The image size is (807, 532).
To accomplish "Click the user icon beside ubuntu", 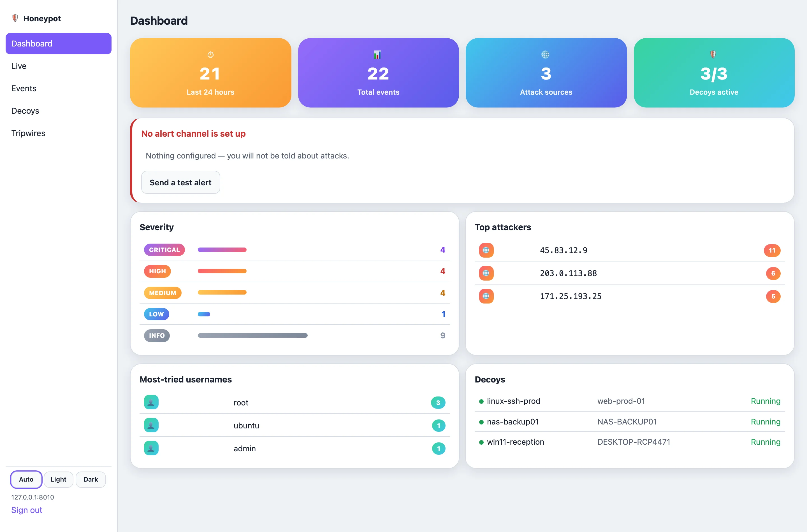I will point(151,425).
